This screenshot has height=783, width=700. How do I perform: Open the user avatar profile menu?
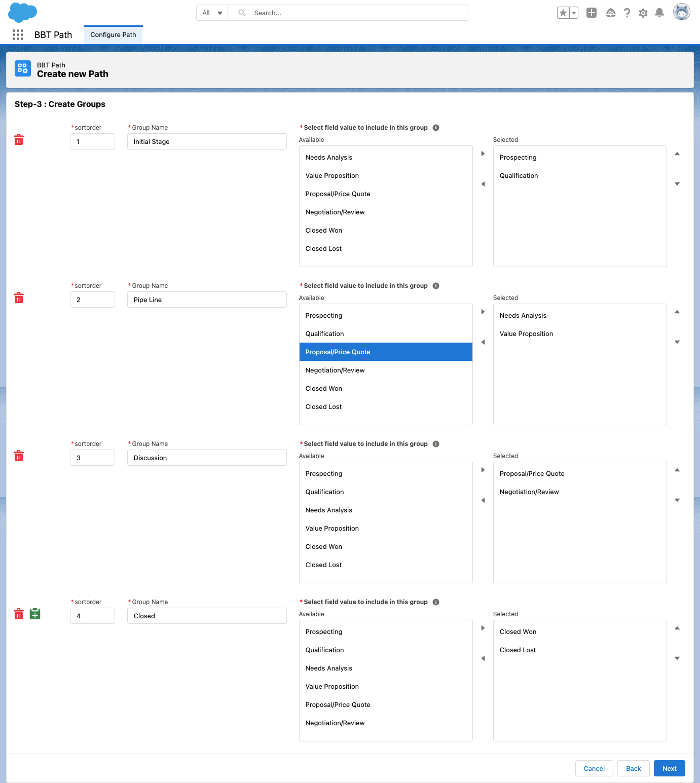[x=681, y=12]
